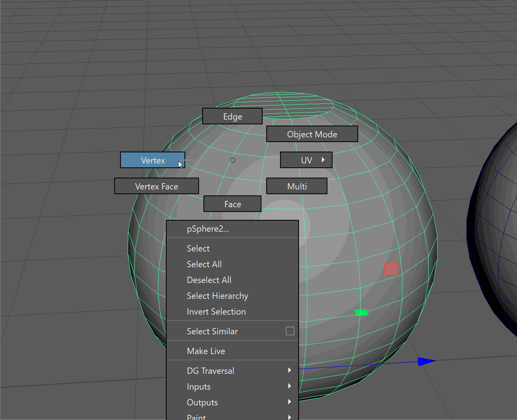Switch to Object Mode
The height and width of the screenshot is (420, 517).
click(x=312, y=134)
